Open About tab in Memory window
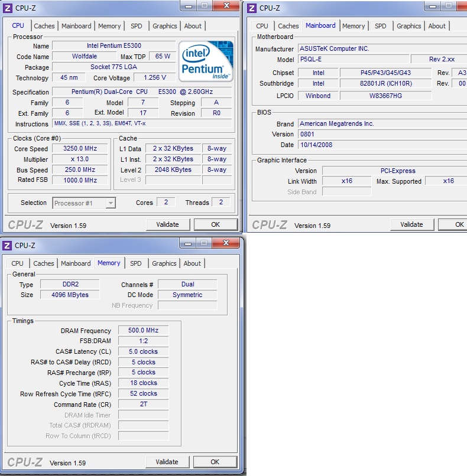 tap(192, 263)
